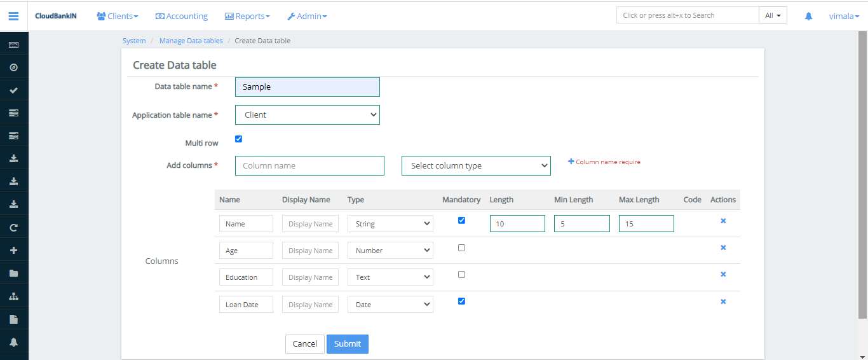This screenshot has width=868, height=360.
Task: Open the Application table name dropdown
Action: pos(308,115)
